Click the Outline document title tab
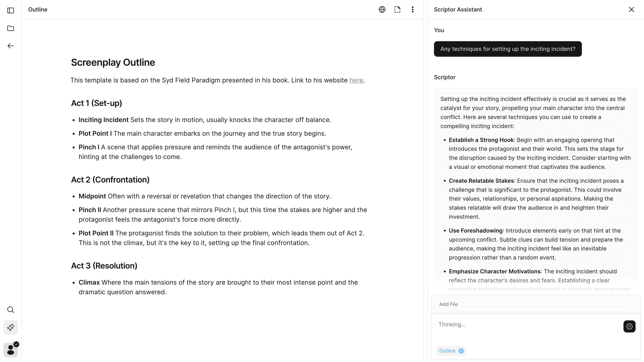The width and height of the screenshot is (644, 362). pyautogui.click(x=38, y=9)
